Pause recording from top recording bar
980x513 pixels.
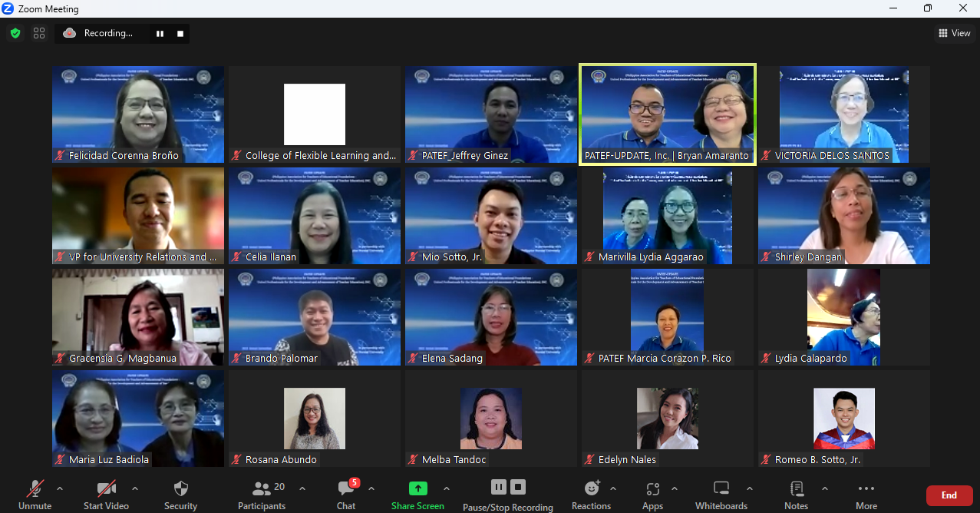coord(160,34)
